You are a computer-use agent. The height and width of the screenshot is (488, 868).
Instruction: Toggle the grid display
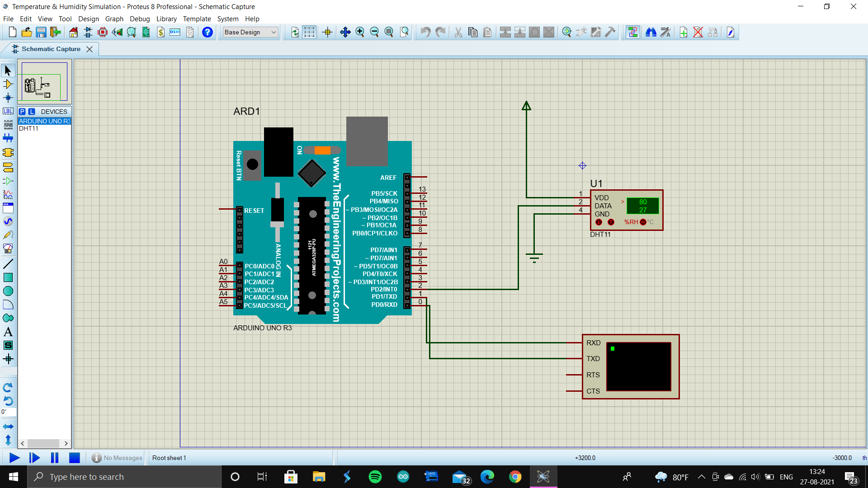[309, 32]
